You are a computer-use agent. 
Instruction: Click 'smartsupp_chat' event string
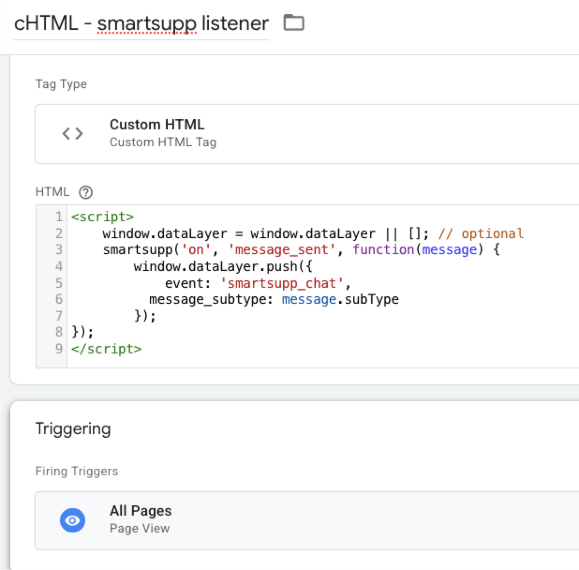pyautogui.click(x=282, y=283)
